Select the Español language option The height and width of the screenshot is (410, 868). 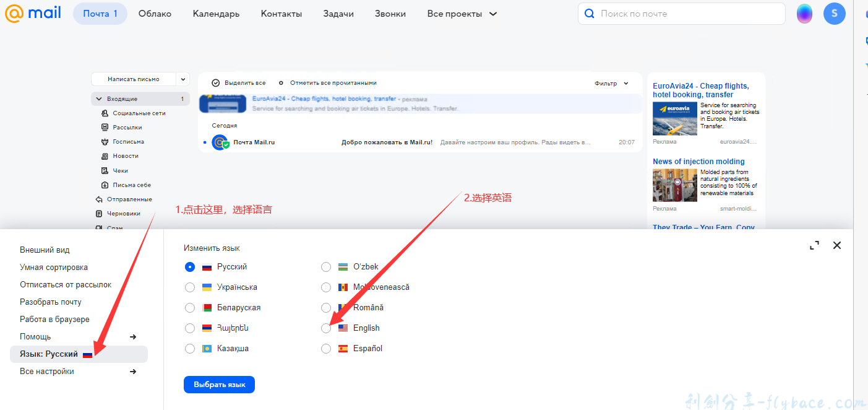pos(326,348)
